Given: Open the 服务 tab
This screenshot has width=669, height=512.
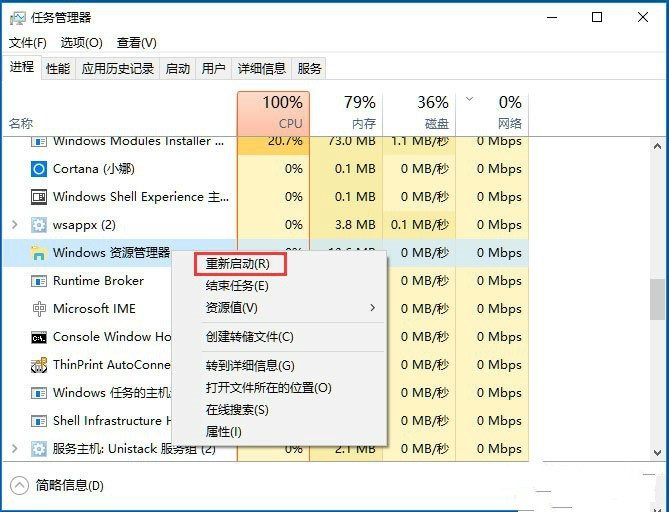Looking at the screenshot, I should coord(310,69).
